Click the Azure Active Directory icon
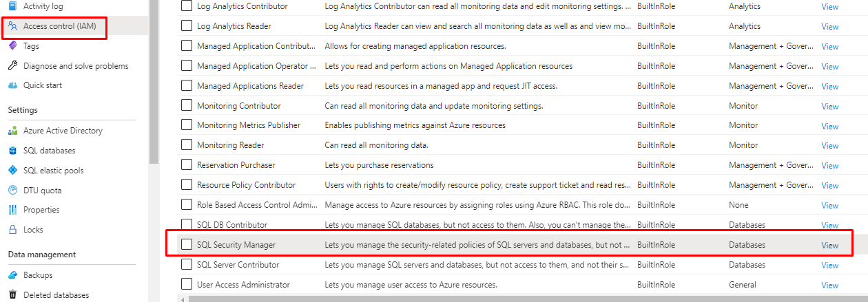The width and height of the screenshot is (868, 302). [x=12, y=131]
